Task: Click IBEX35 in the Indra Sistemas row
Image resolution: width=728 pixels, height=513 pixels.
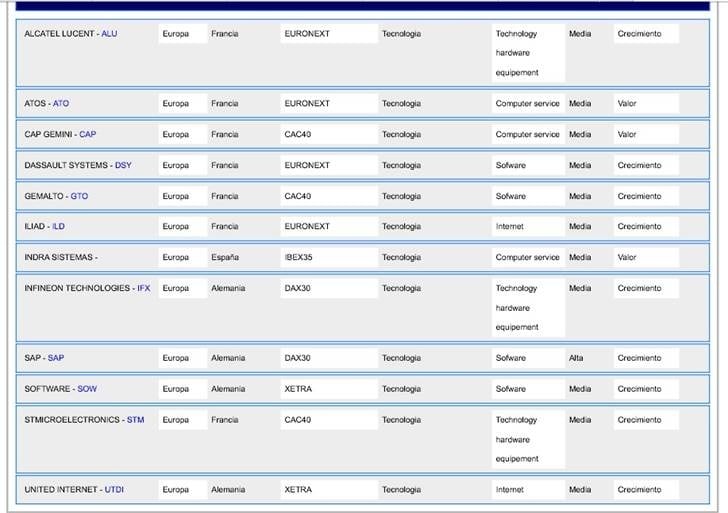Action: 298,257
